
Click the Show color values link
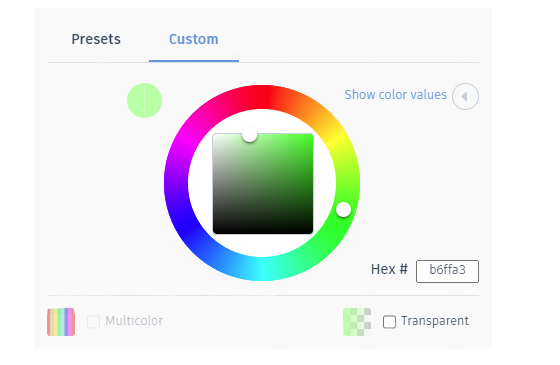[x=395, y=95]
